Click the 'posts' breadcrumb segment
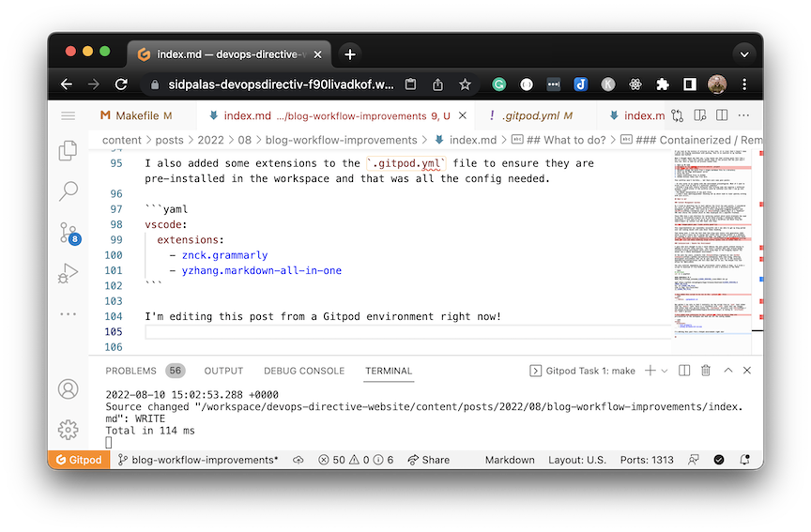The height and width of the screenshot is (532, 811). click(169, 140)
